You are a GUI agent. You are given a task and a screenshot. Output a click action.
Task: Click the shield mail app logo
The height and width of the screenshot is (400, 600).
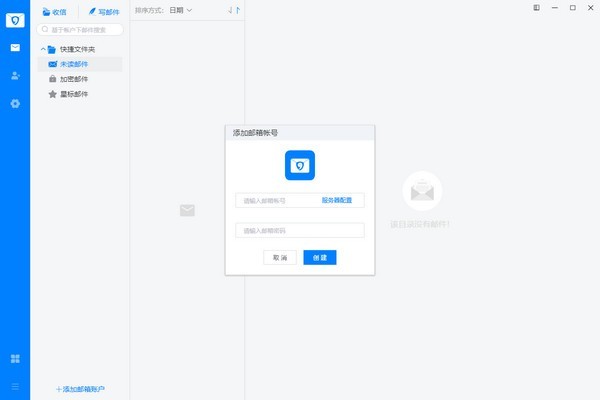pyautogui.click(x=15, y=20)
